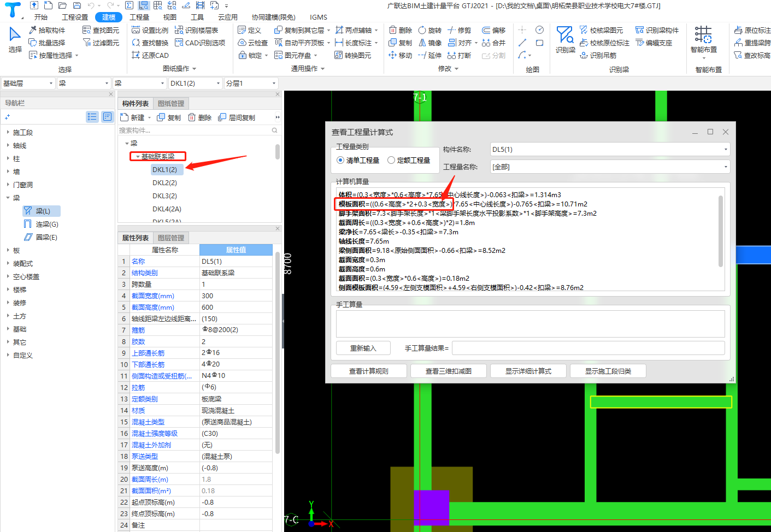Select the 镜像 mirror tool

tap(429, 43)
